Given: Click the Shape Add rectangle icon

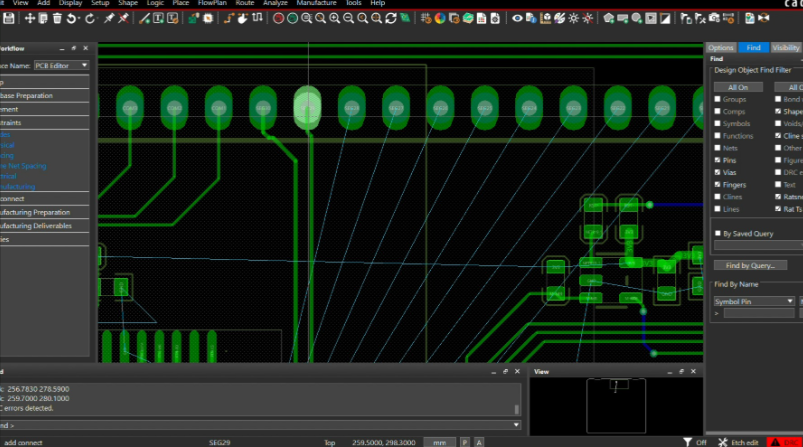Looking at the screenshot, I should pos(623,18).
